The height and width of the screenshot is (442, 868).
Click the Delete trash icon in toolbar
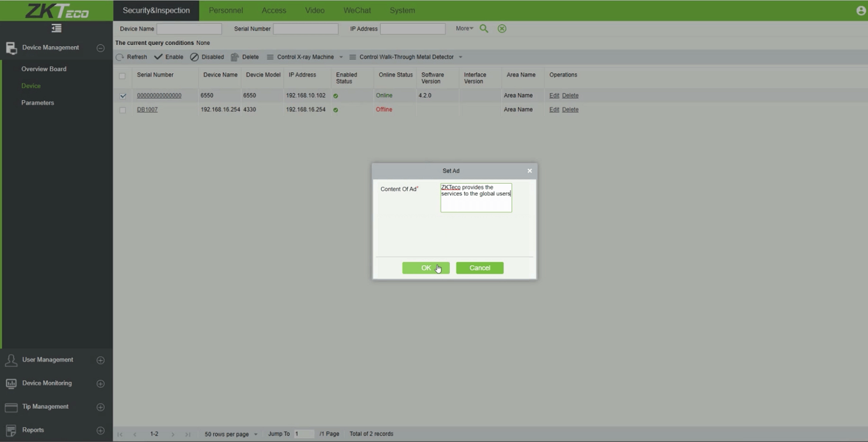[235, 57]
